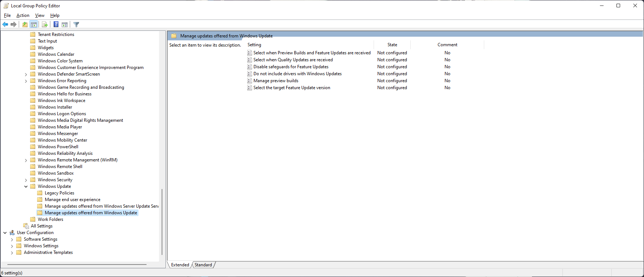Screen dimensions: 644x277
Task: Select Manage preview builds policy
Action: click(276, 81)
